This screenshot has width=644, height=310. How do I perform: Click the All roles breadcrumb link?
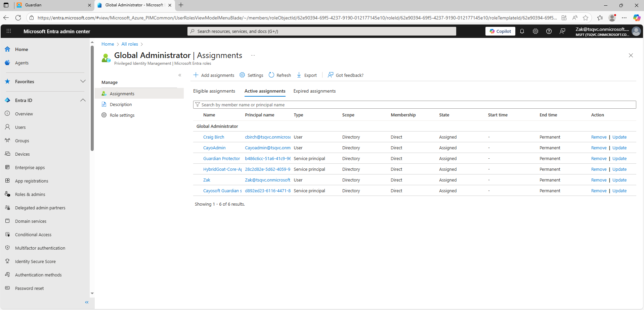(x=130, y=44)
